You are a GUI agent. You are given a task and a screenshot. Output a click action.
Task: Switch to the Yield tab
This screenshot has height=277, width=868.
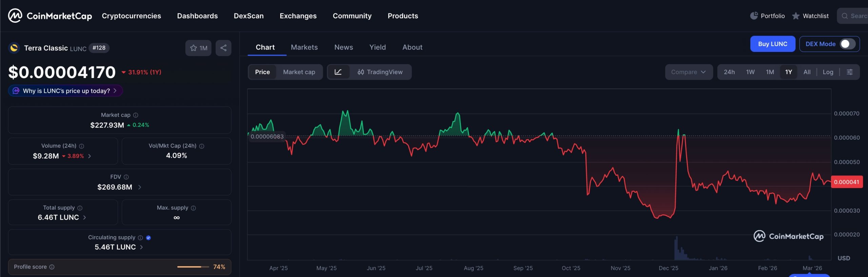(378, 47)
